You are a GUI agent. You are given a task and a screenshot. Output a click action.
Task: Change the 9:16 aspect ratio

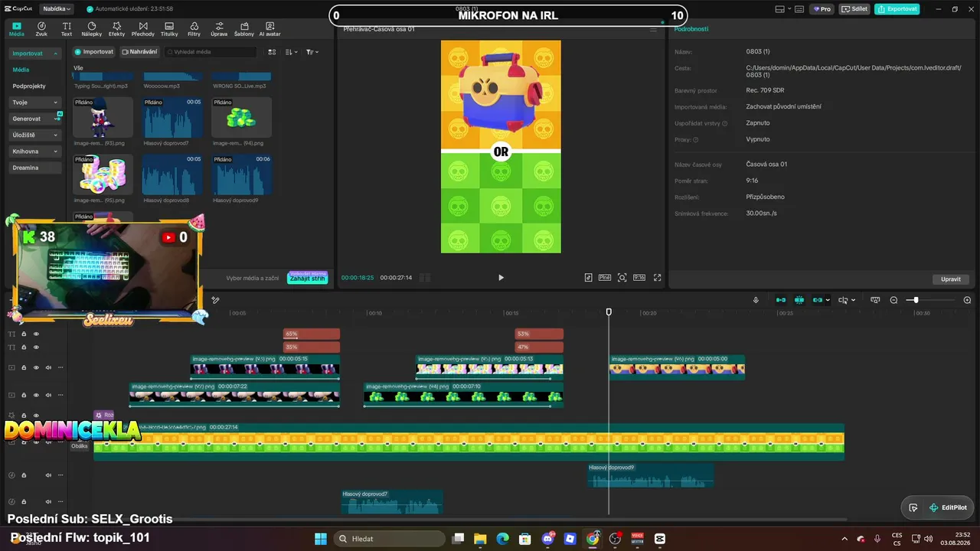(x=639, y=278)
